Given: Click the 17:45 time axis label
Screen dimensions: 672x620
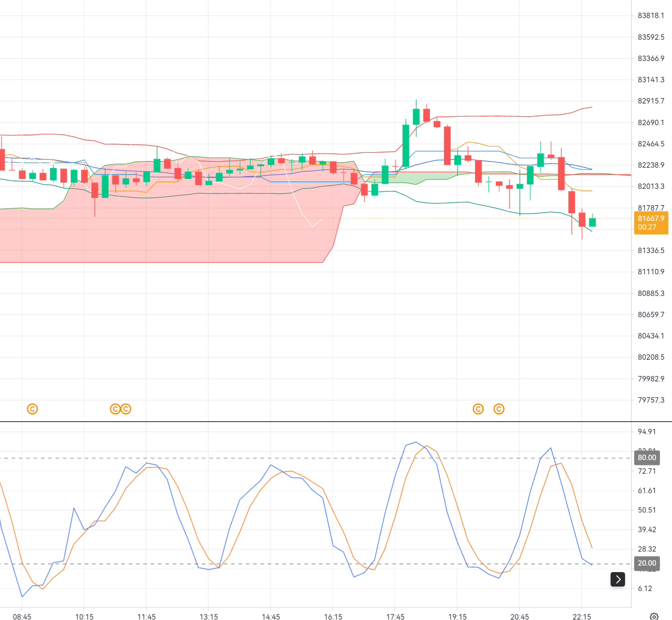Looking at the screenshot, I should click(x=395, y=616).
